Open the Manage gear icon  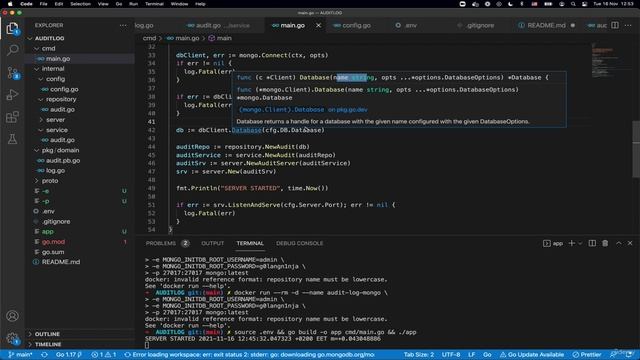(x=12, y=338)
